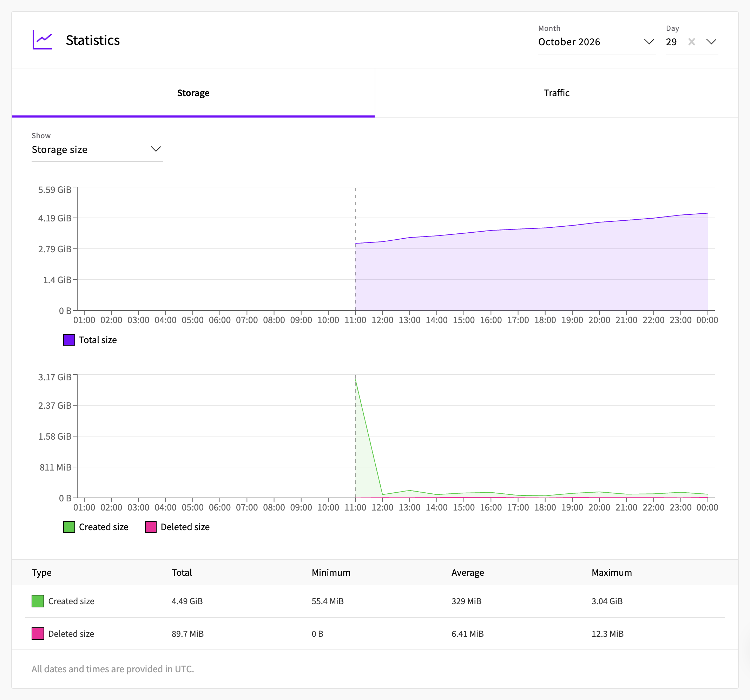Click Created size maximum 3.04 GiB

607,601
